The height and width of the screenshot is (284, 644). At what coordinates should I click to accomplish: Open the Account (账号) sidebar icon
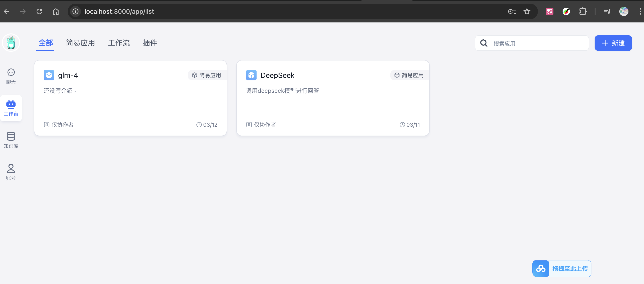pyautogui.click(x=11, y=172)
